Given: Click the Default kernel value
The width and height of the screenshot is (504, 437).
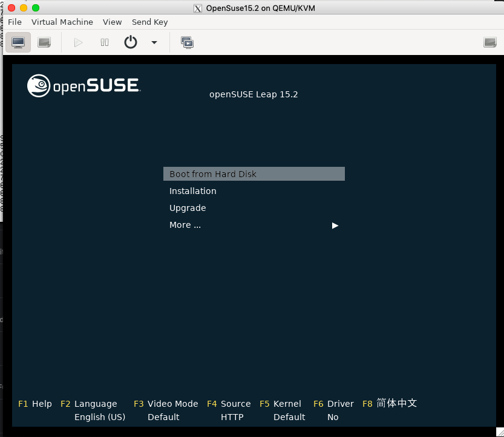Looking at the screenshot, I should pyautogui.click(x=289, y=417).
